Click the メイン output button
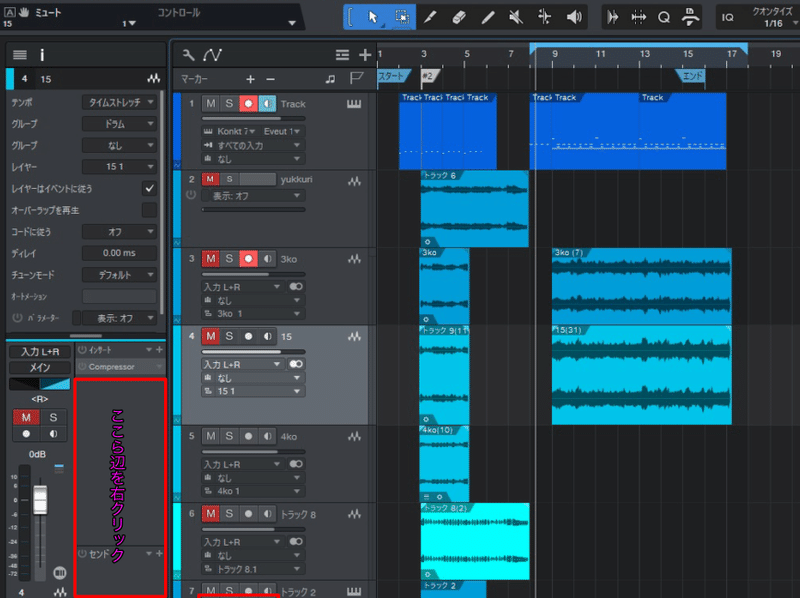The image size is (800, 598). pyautogui.click(x=40, y=367)
